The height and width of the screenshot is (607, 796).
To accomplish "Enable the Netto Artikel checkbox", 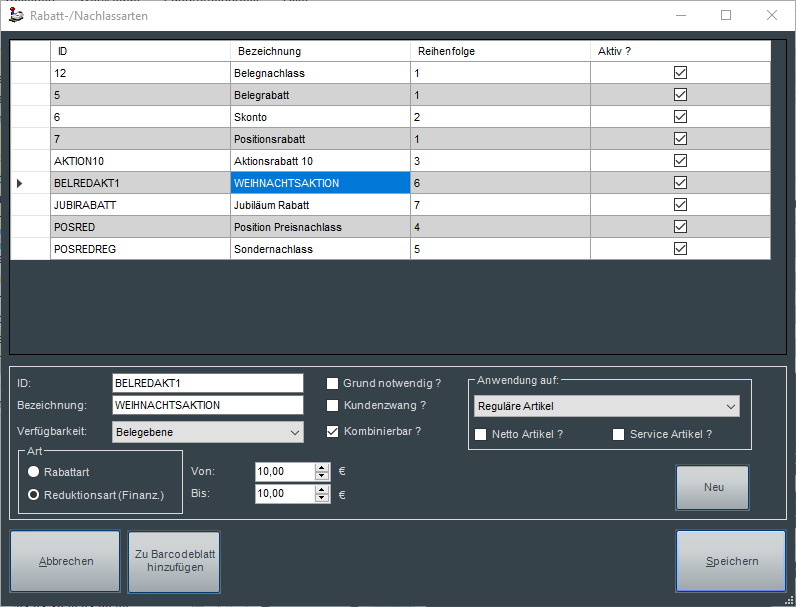I will (481, 435).
